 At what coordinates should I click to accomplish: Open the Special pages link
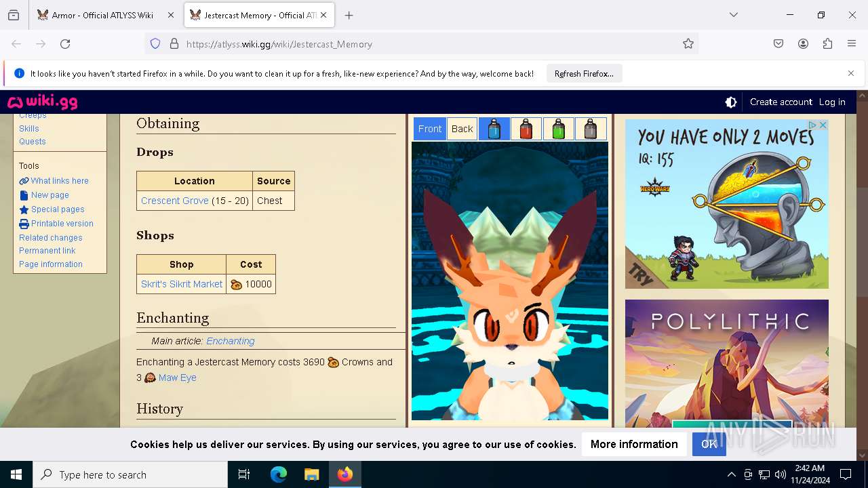58,209
